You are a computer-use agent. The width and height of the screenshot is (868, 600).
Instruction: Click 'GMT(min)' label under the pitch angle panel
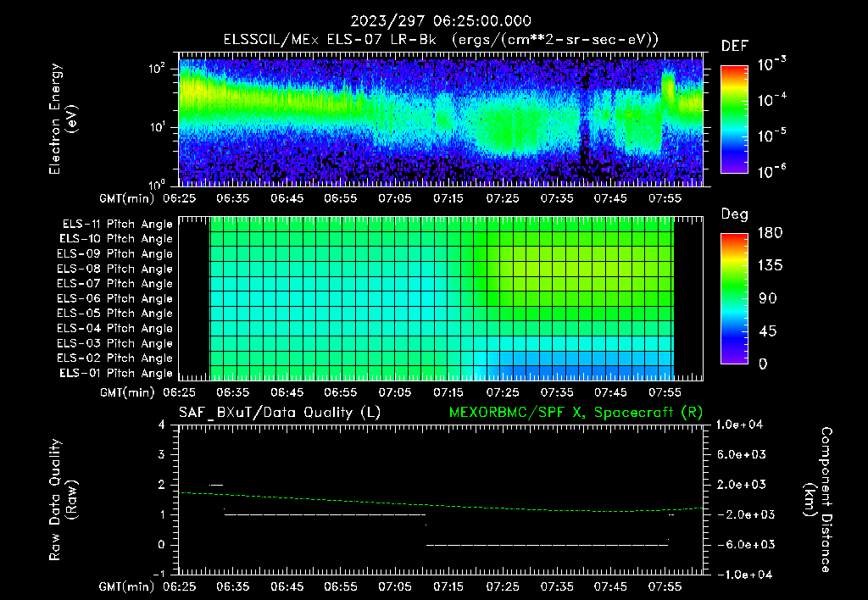(127, 392)
